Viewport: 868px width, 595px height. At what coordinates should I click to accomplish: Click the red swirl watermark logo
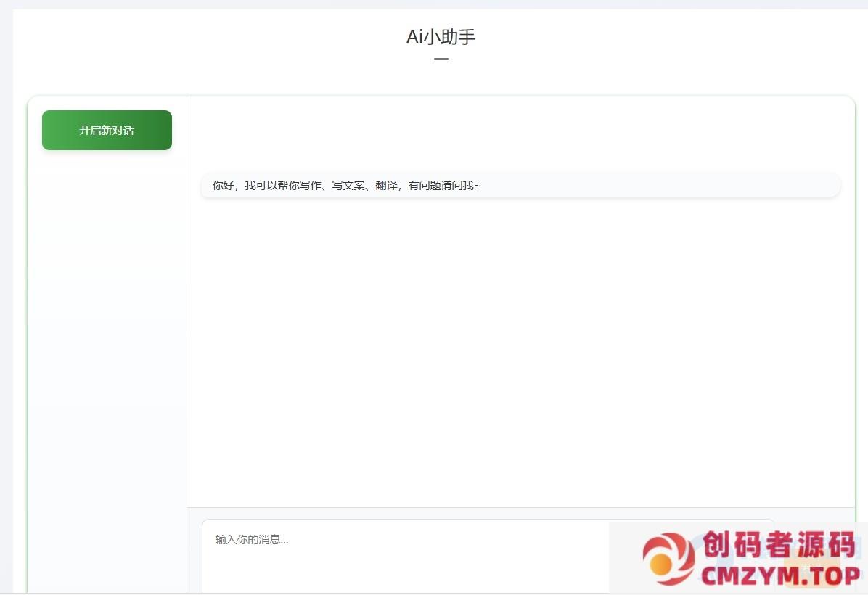[x=668, y=559]
